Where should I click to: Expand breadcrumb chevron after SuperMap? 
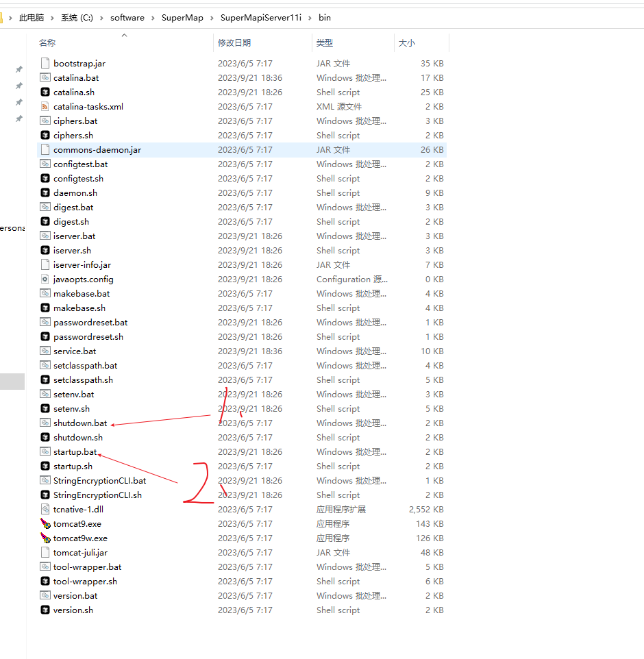click(x=212, y=18)
